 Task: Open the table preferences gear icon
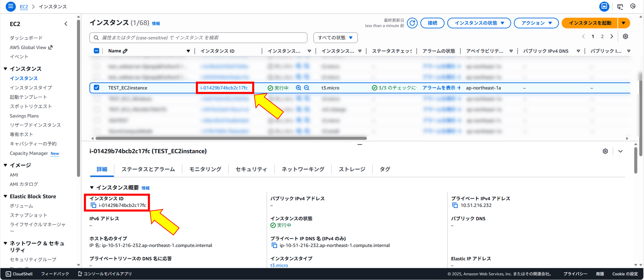click(x=625, y=37)
